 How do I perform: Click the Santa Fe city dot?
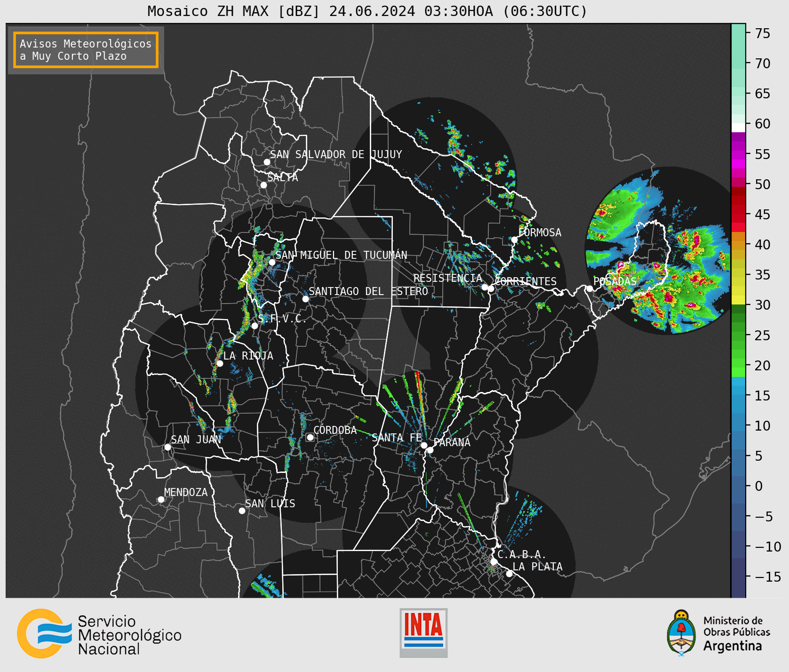pyautogui.click(x=424, y=445)
